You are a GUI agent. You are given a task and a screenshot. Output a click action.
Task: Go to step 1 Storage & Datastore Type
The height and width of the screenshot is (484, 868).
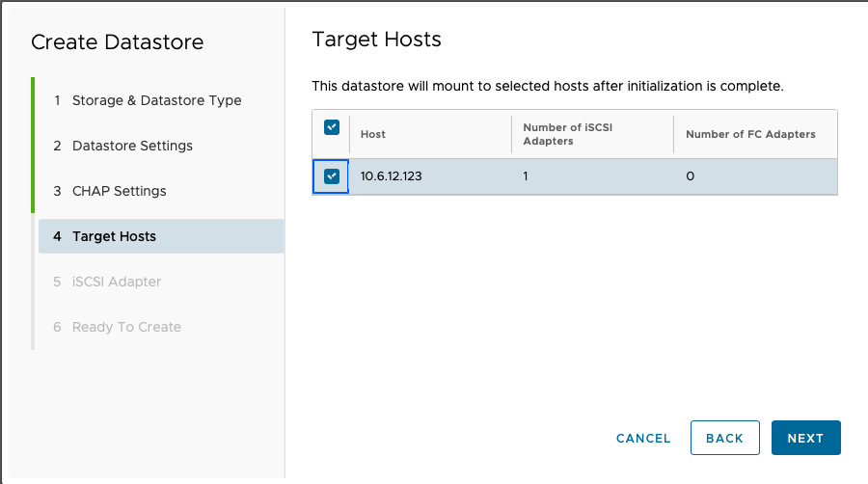[156, 100]
